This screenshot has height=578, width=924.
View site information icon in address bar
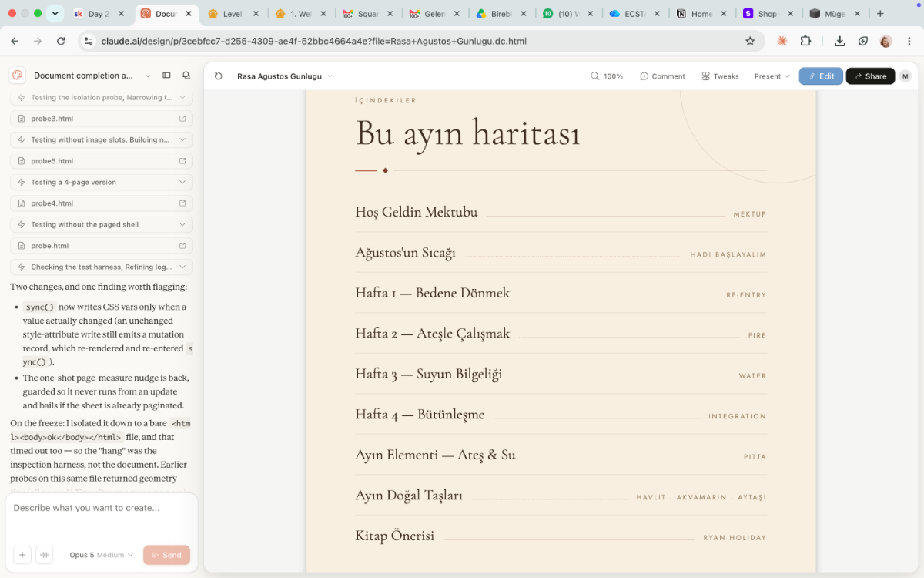(88, 41)
